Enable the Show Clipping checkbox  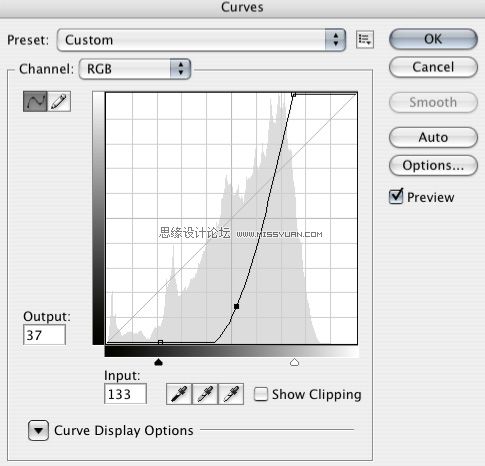tap(260, 394)
